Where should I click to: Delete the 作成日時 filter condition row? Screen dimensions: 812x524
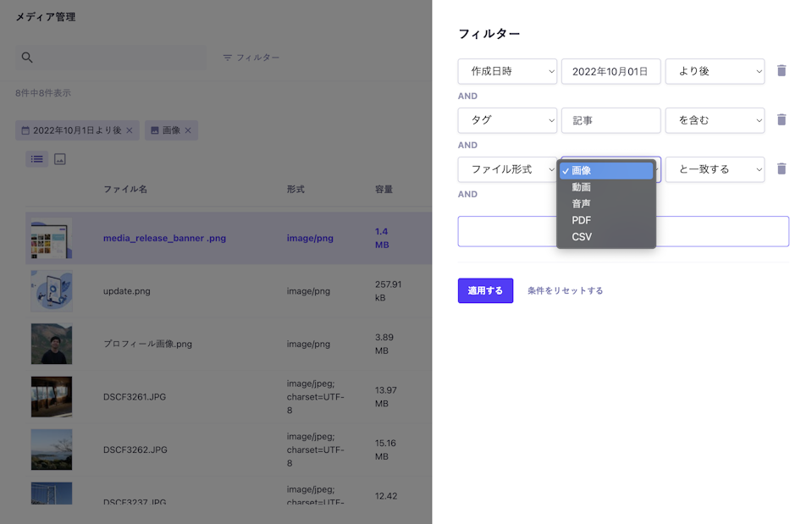click(x=782, y=71)
